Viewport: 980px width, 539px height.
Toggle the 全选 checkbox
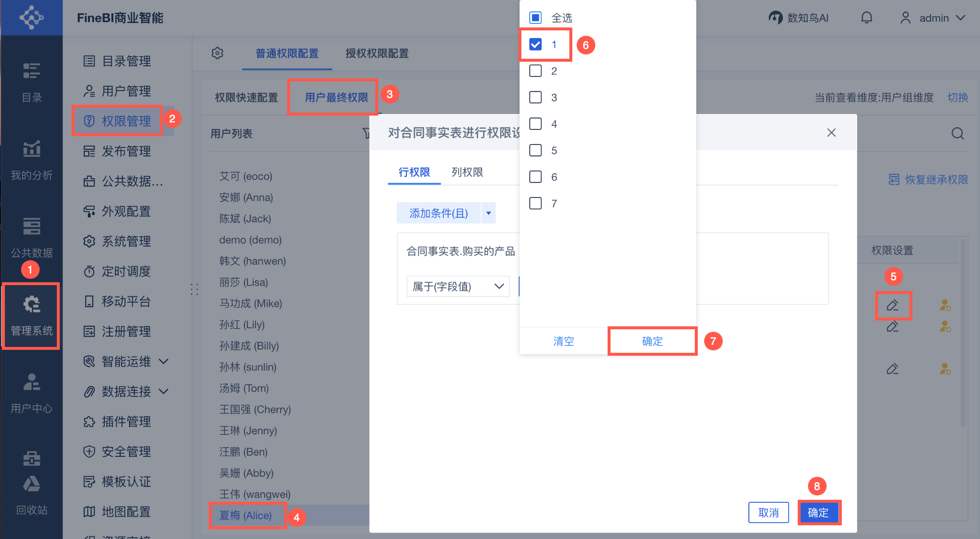click(536, 18)
